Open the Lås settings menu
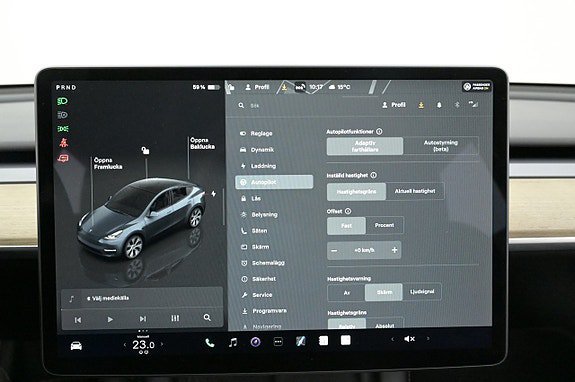The width and height of the screenshot is (575, 382). (x=251, y=198)
